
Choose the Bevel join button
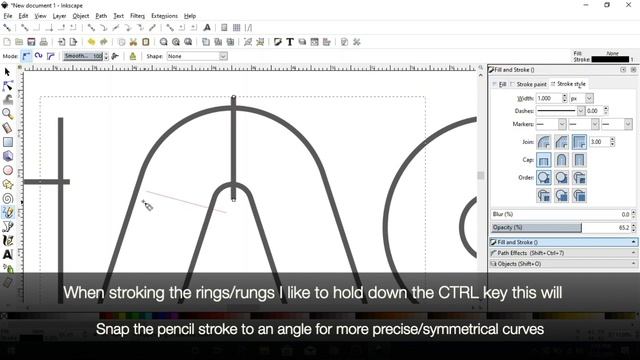[x=561, y=142]
